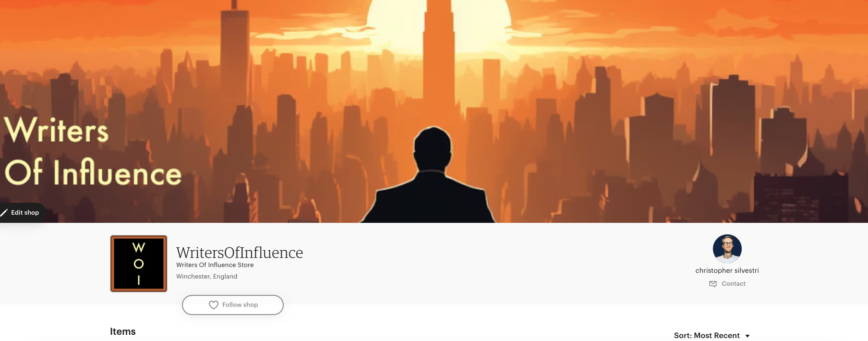Open christopher silvestri's avatar photo
The image size is (868, 341).
tap(727, 249)
